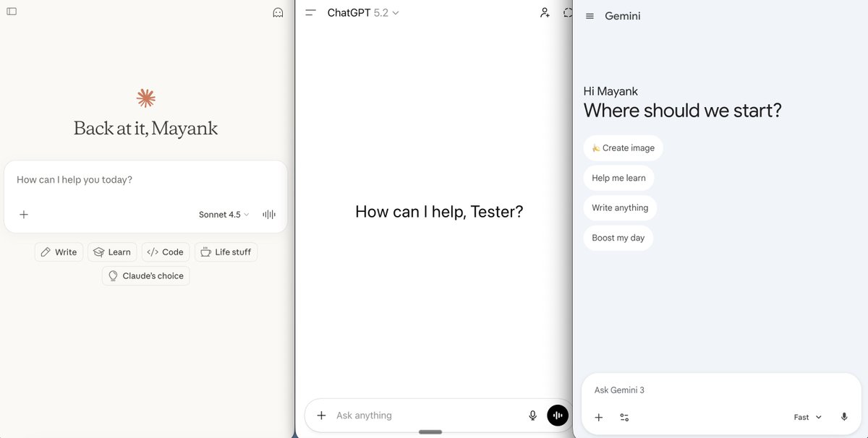The image size is (868, 438).
Task: Click ChatGPT add person icon
Action: (545, 12)
